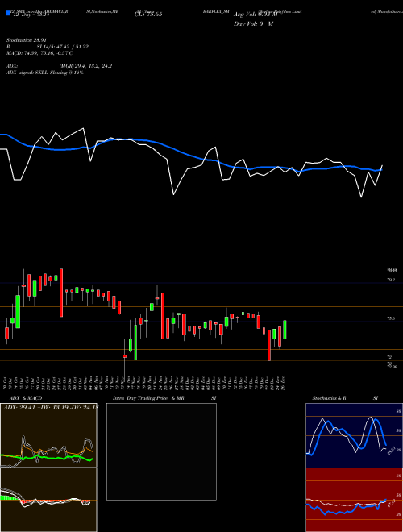Click the MACD: 74.59, 75.16 values line

coord(39,53)
